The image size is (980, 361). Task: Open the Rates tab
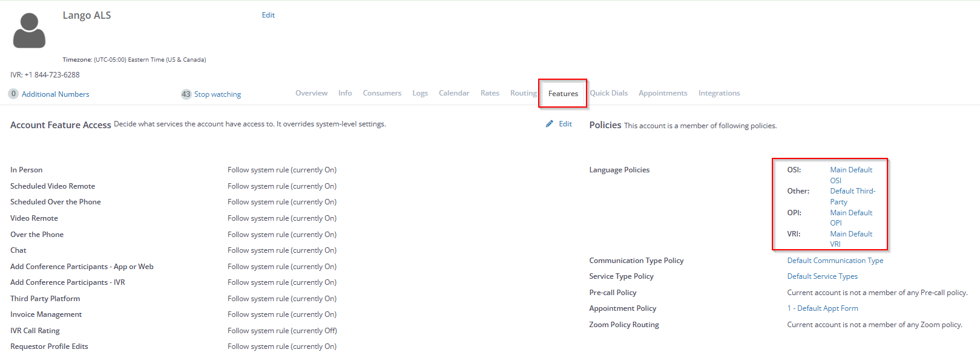tap(490, 93)
